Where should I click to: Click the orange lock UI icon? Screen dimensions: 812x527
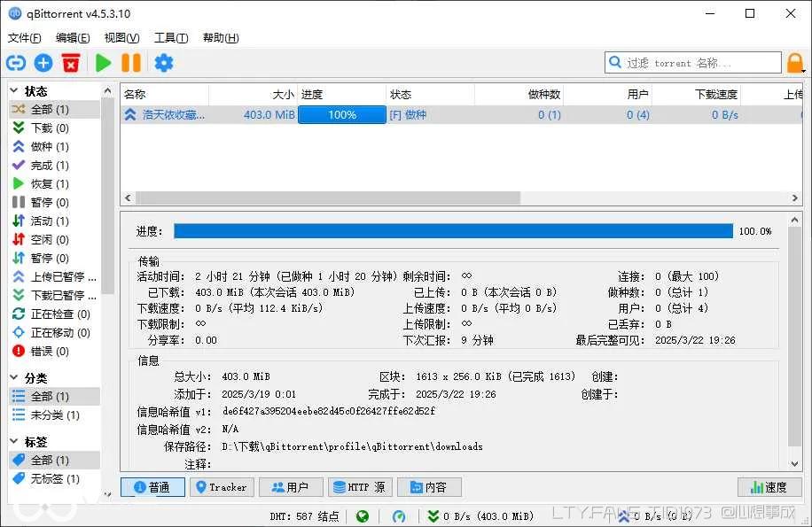point(795,63)
